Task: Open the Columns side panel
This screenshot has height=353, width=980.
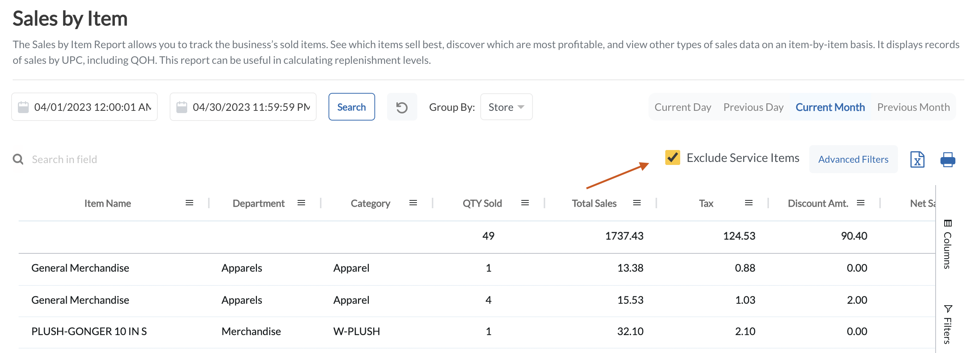Action: [947, 244]
